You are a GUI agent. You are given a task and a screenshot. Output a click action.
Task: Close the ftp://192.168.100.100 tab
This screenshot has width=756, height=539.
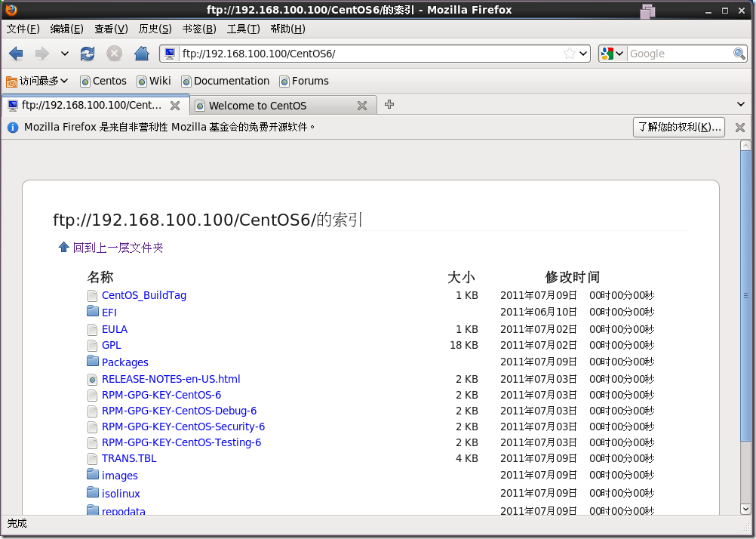(x=175, y=106)
